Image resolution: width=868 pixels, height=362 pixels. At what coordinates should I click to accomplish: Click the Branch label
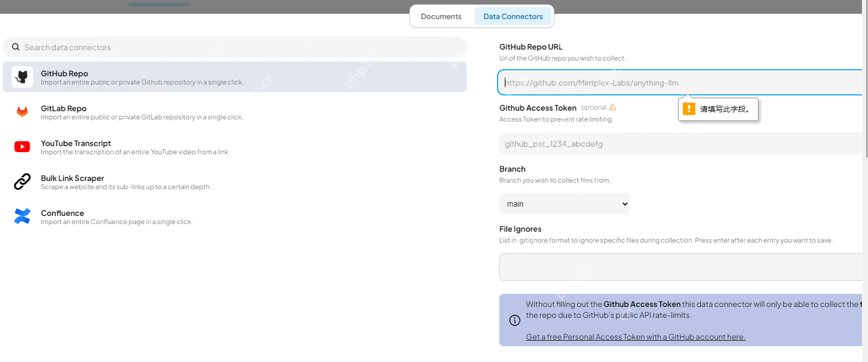(512, 169)
